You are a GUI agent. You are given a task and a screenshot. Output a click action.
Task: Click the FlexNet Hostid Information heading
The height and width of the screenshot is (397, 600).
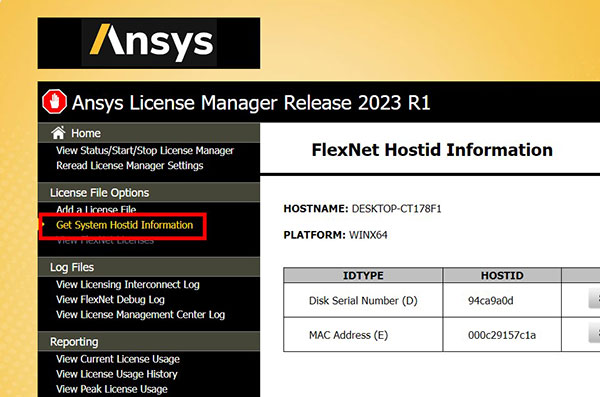point(432,150)
